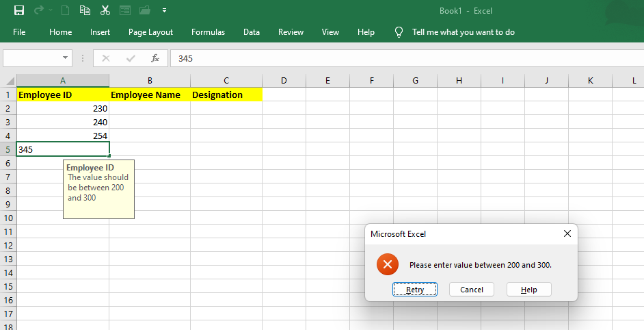
Task: Expand the Name Box dropdown
Action: point(66,58)
